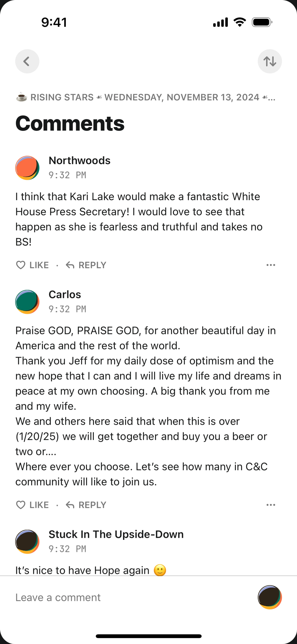Image resolution: width=297 pixels, height=644 pixels.
Task: Reply to Northwoods' comment
Action: [92, 265]
